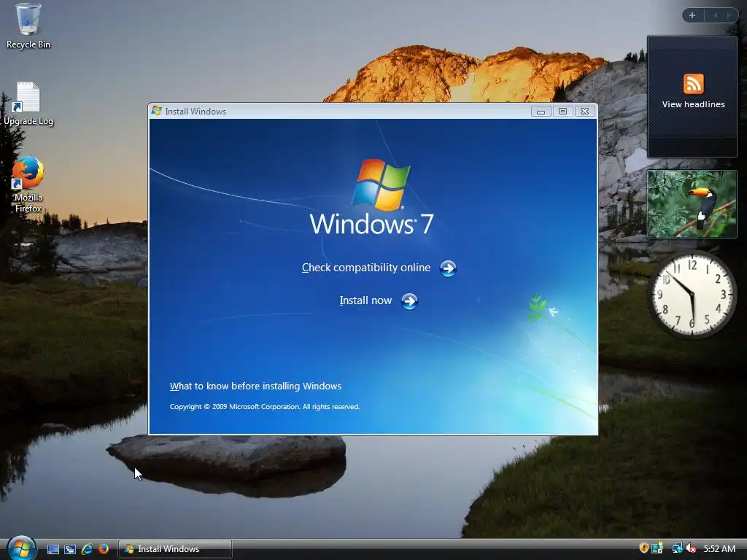Screen dimensions: 747x560
Task: Click Switch between windows in the quick launch
Action: pyautogui.click(x=70, y=549)
